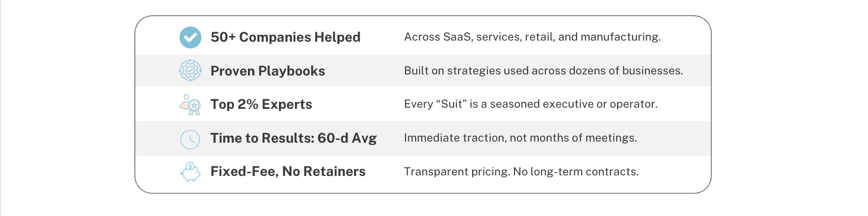
Task: Select the "Proven Playbooks" heading
Action: tap(268, 72)
